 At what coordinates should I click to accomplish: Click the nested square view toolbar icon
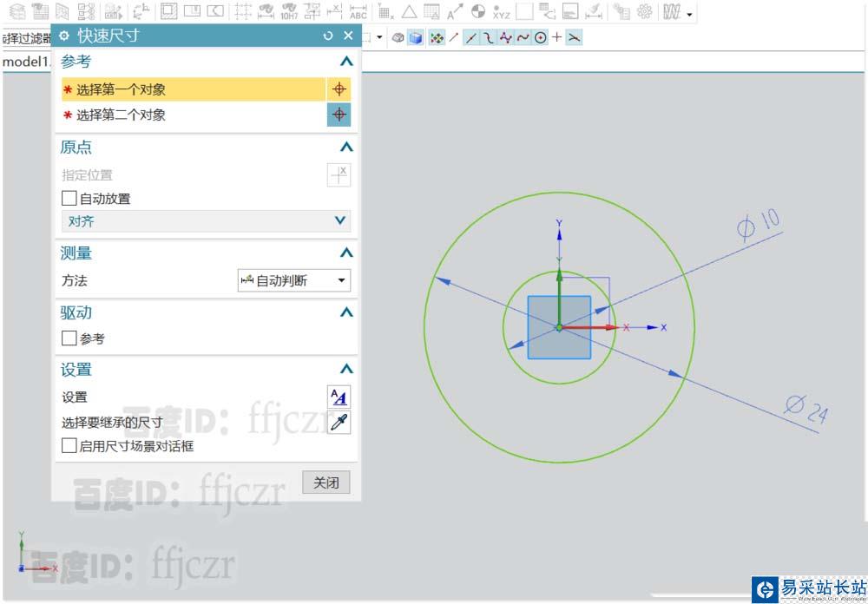(x=169, y=11)
